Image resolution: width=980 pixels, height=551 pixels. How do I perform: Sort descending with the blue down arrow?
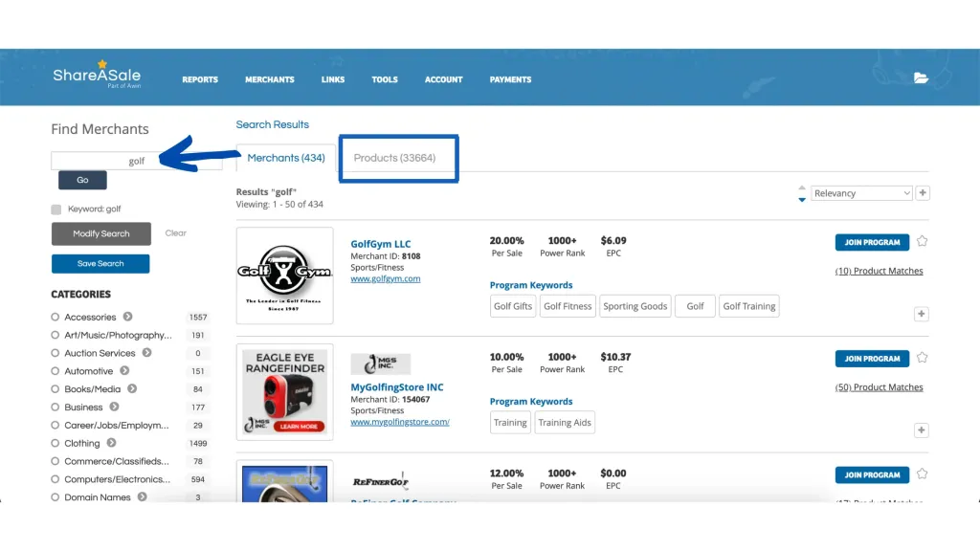click(x=802, y=200)
